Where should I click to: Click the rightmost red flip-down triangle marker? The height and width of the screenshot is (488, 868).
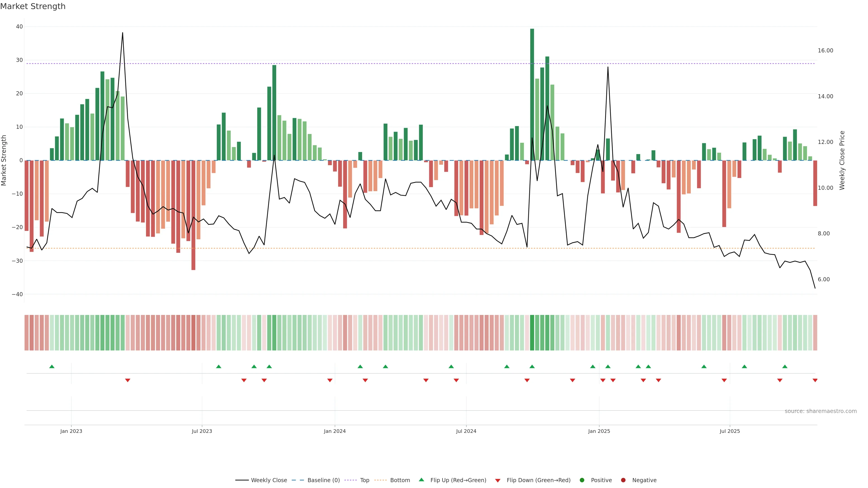click(x=815, y=380)
